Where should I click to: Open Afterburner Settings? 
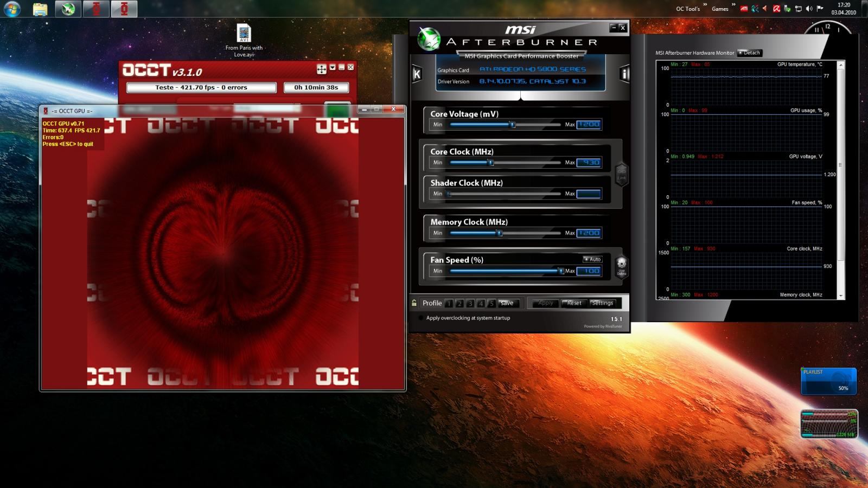[x=602, y=303]
